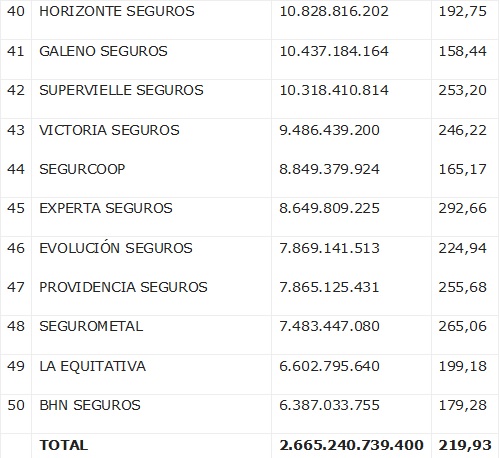This screenshot has height=458, width=500.
Task: Click the EVOLUCIÓN SEGUROS name
Action: pos(116,248)
